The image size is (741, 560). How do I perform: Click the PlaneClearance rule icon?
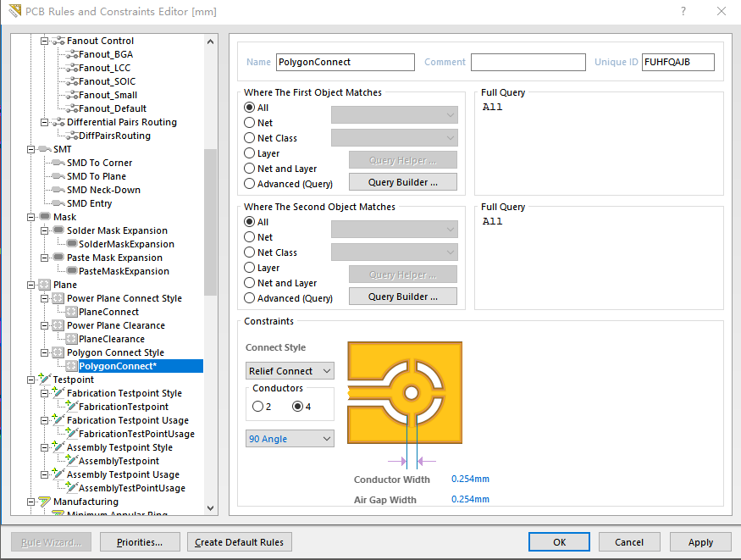click(x=71, y=339)
